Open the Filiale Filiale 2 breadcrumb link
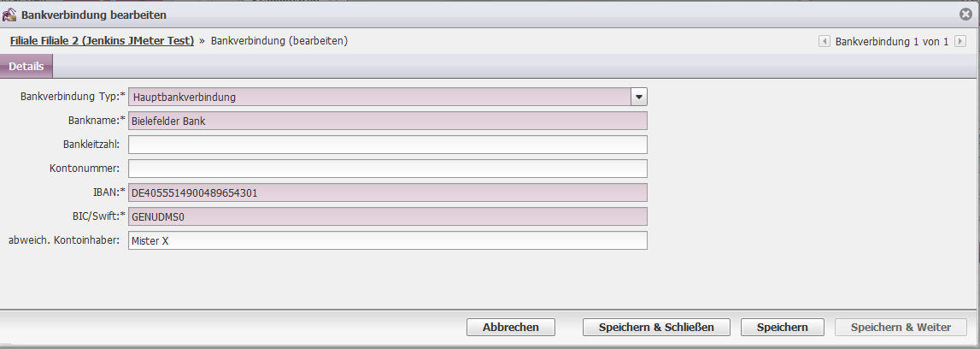The image size is (980, 349). click(x=102, y=41)
